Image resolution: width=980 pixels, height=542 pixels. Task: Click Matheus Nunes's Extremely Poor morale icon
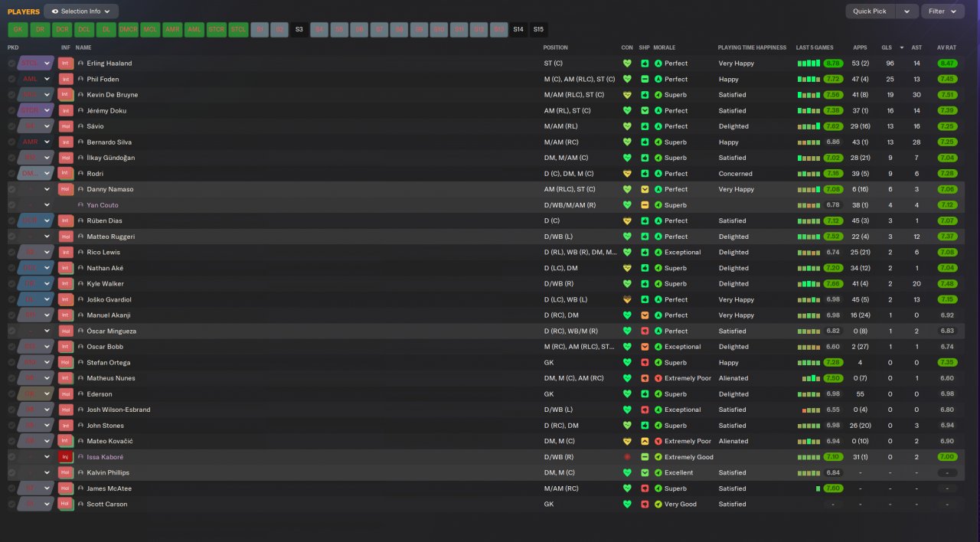pyautogui.click(x=658, y=378)
